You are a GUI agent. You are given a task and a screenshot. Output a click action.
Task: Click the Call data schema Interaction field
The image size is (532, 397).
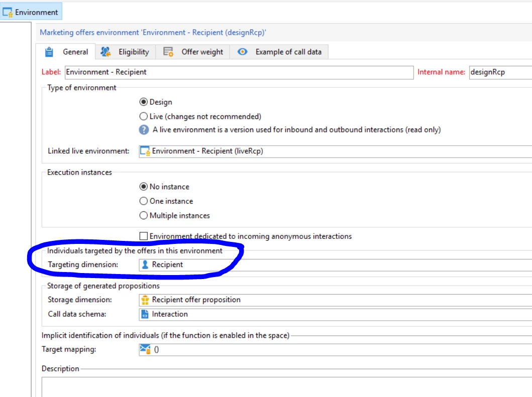tap(335, 314)
